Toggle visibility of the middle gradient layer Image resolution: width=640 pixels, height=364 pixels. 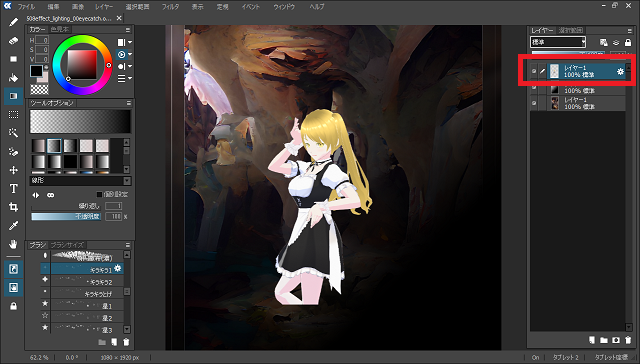[x=534, y=87]
